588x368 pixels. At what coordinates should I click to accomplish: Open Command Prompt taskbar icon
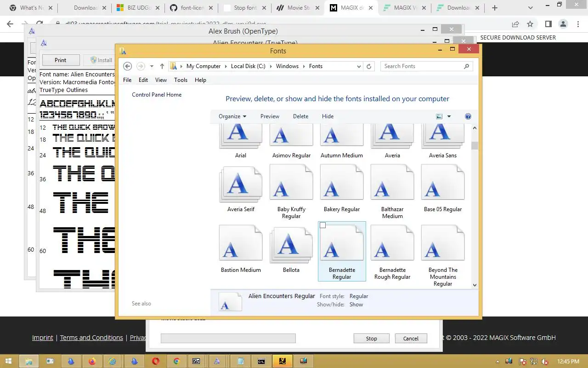click(261, 362)
